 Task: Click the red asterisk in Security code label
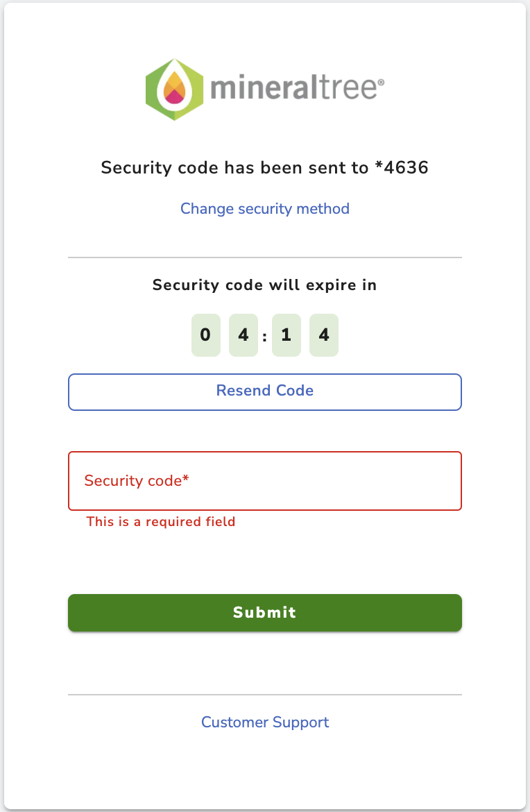click(186, 478)
